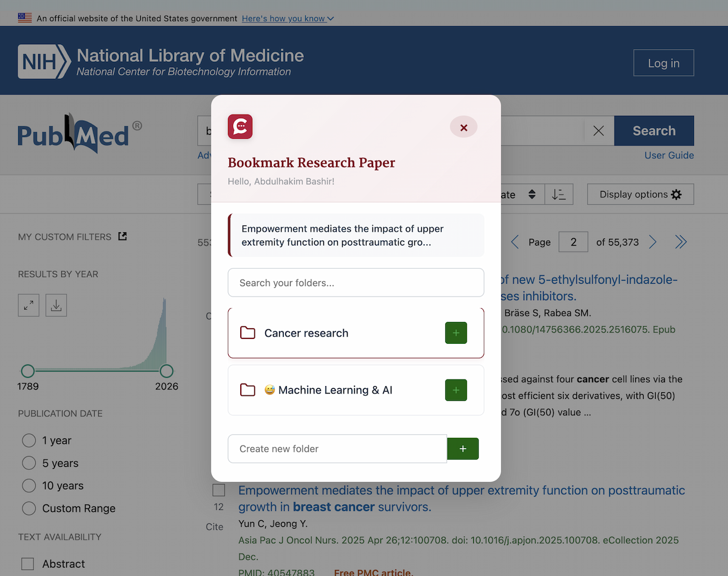Click the page number input box

pos(573,242)
